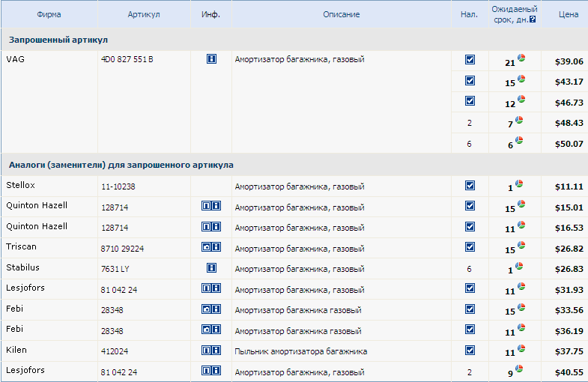Open the delivery pie chart in the $43.17 row
The height and width of the screenshot is (382, 588).
click(521, 79)
